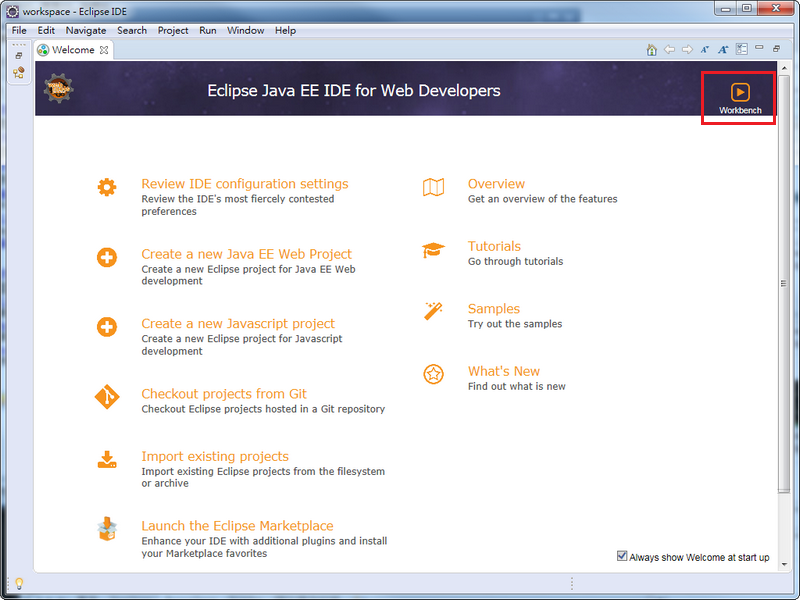Open Checkout projects from Git link
This screenshot has width=800, height=600.
point(224,394)
